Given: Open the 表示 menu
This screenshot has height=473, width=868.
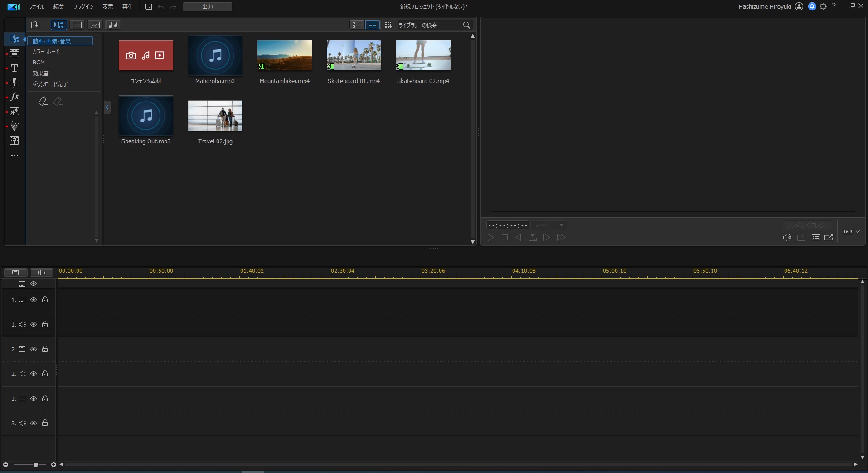Looking at the screenshot, I should (x=108, y=7).
